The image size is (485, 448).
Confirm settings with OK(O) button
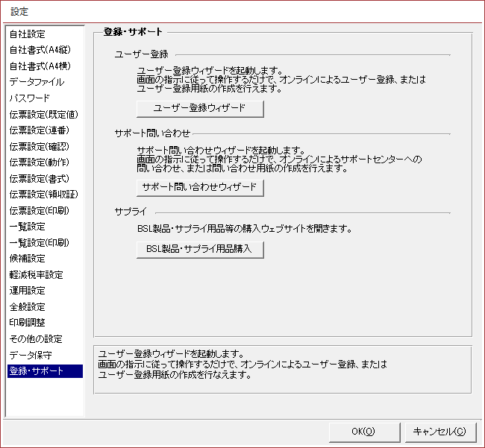pyautogui.click(x=364, y=432)
